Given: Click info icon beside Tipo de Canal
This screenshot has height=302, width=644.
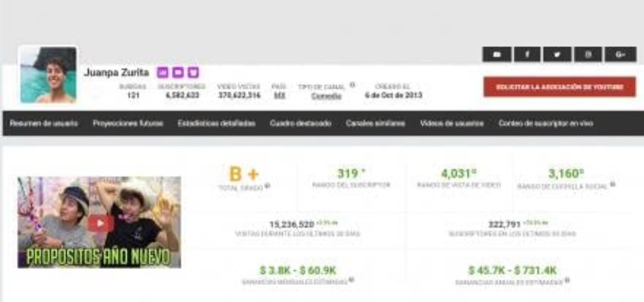Looking at the screenshot, I should 352,85.
